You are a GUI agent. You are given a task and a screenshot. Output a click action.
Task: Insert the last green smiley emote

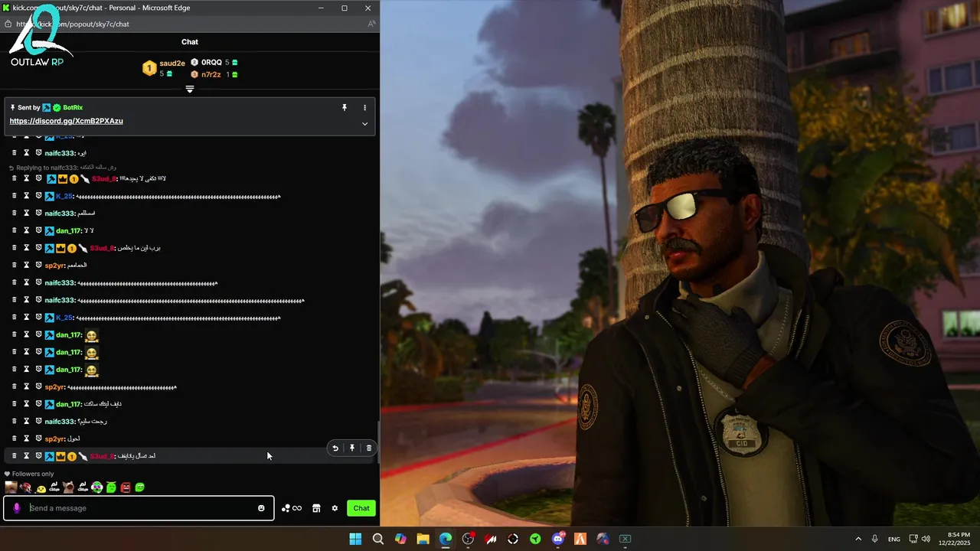[x=139, y=487]
